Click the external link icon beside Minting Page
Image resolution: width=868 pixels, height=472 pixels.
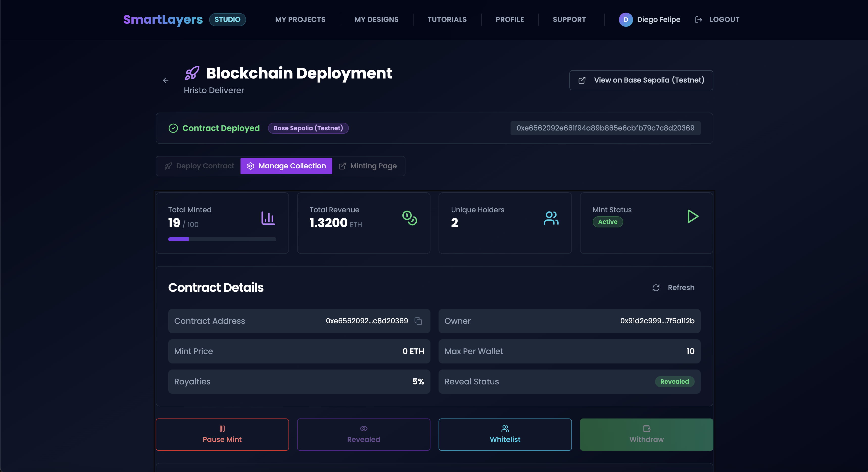[343, 166]
